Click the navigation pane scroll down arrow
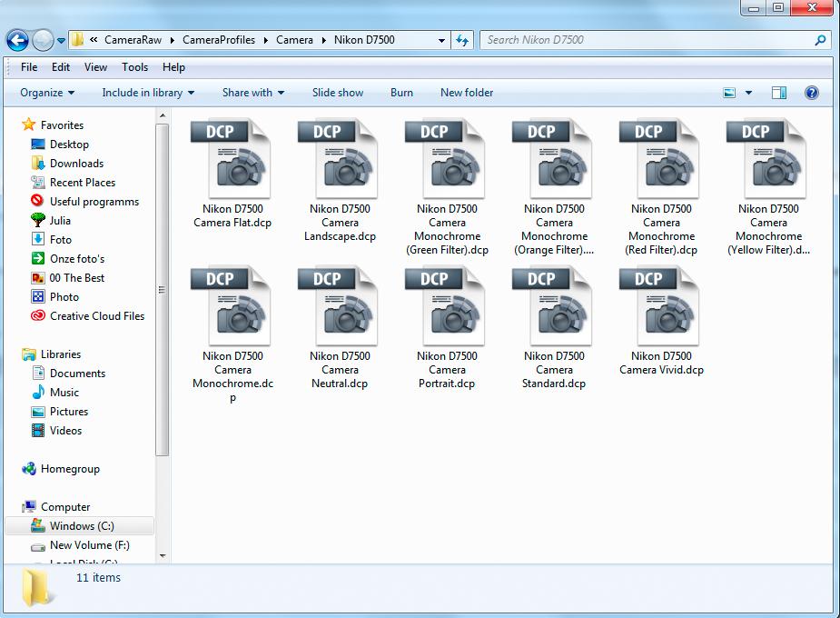The image size is (840, 618). tap(163, 556)
